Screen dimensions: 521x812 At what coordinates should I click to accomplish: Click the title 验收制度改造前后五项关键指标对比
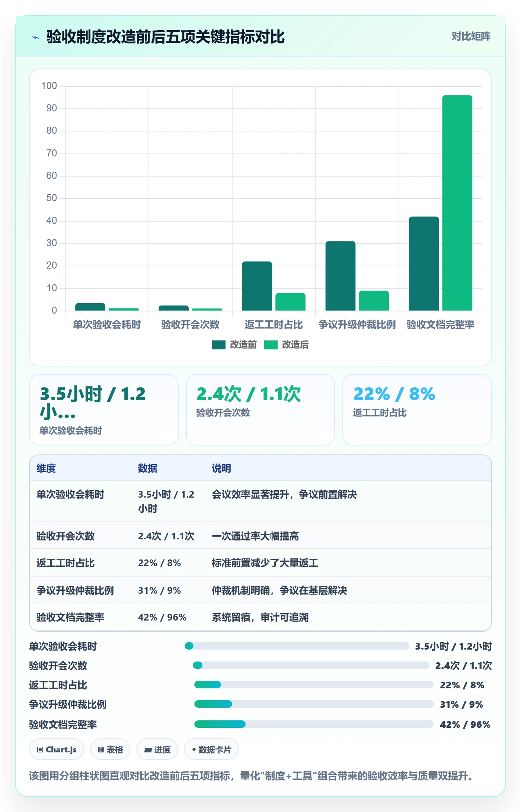[x=166, y=37]
